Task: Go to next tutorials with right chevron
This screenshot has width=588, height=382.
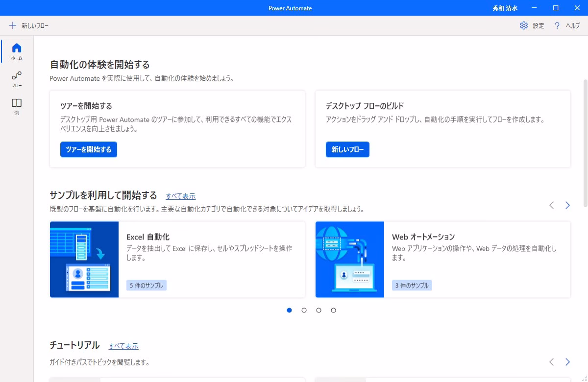Action: pyautogui.click(x=567, y=362)
